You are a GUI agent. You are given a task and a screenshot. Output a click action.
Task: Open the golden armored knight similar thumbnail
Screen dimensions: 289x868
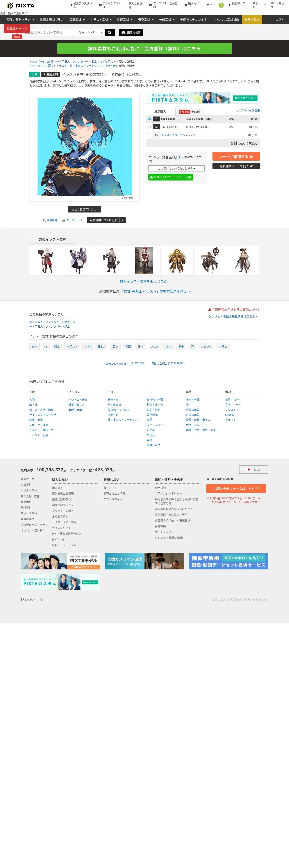point(177,260)
